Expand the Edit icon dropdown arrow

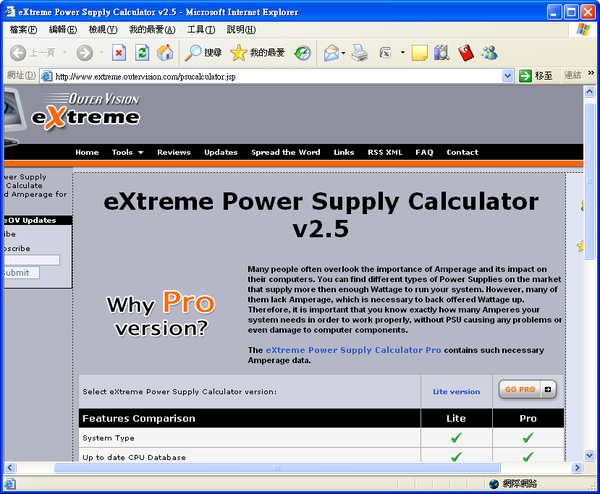click(x=402, y=52)
